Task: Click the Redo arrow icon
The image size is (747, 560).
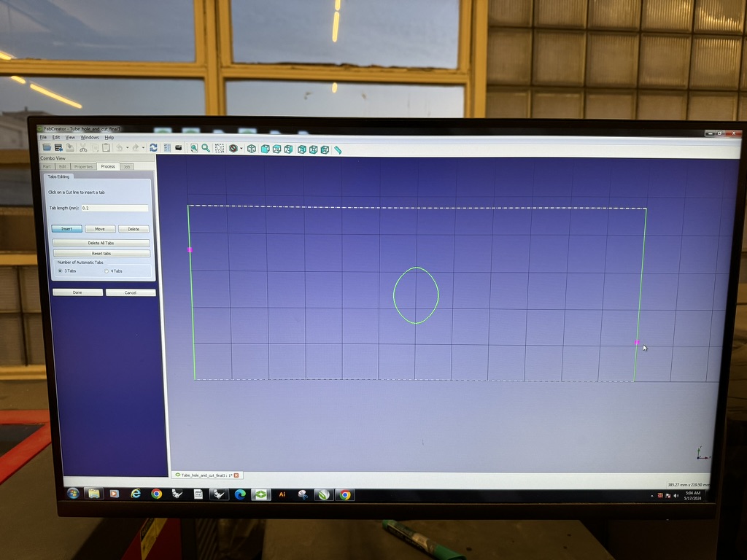Action: (x=136, y=148)
